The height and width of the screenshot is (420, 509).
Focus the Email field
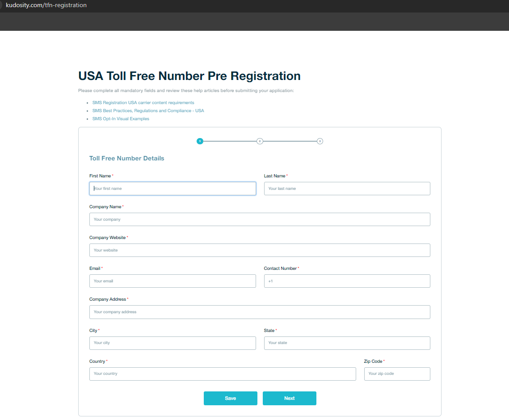[172, 281]
